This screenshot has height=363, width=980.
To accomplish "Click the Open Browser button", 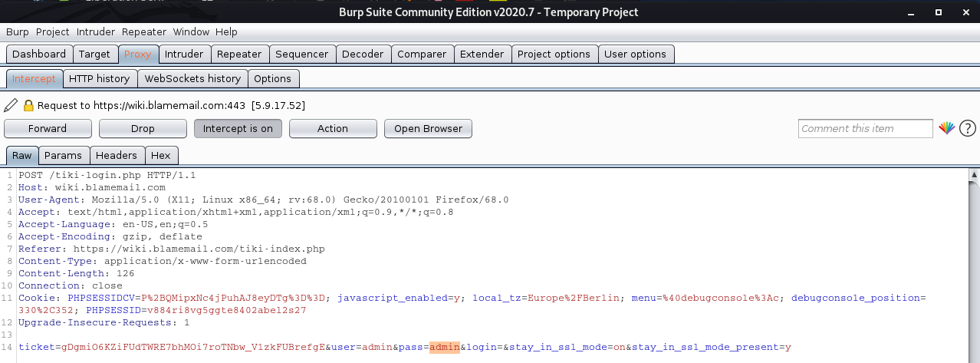I will coord(428,128).
